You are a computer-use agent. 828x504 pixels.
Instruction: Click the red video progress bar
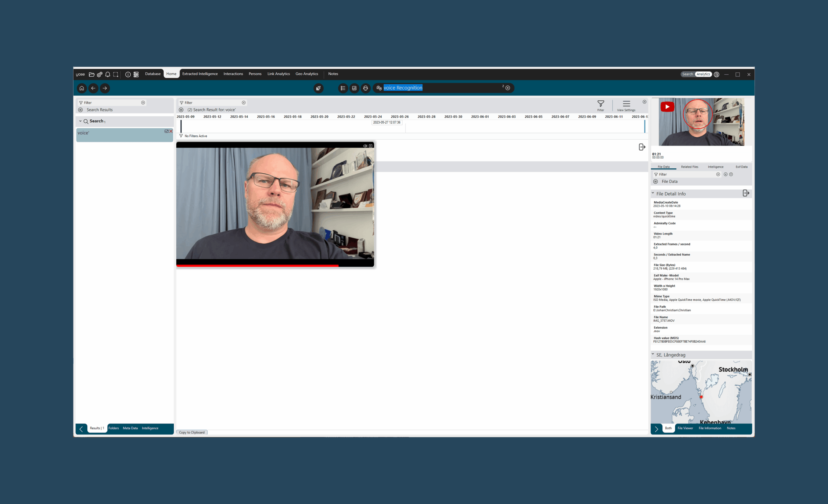(257, 266)
